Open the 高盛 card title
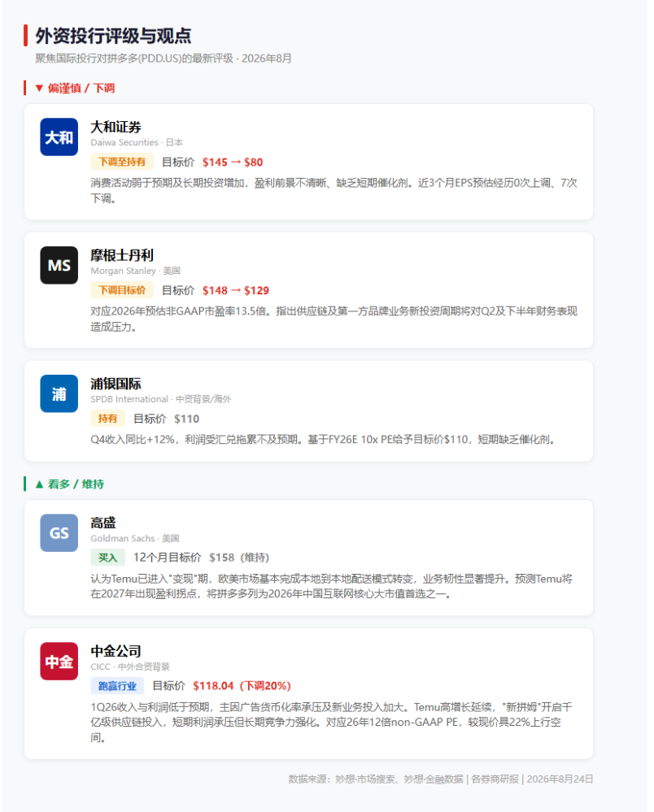The image size is (654, 812). pyautogui.click(x=103, y=523)
